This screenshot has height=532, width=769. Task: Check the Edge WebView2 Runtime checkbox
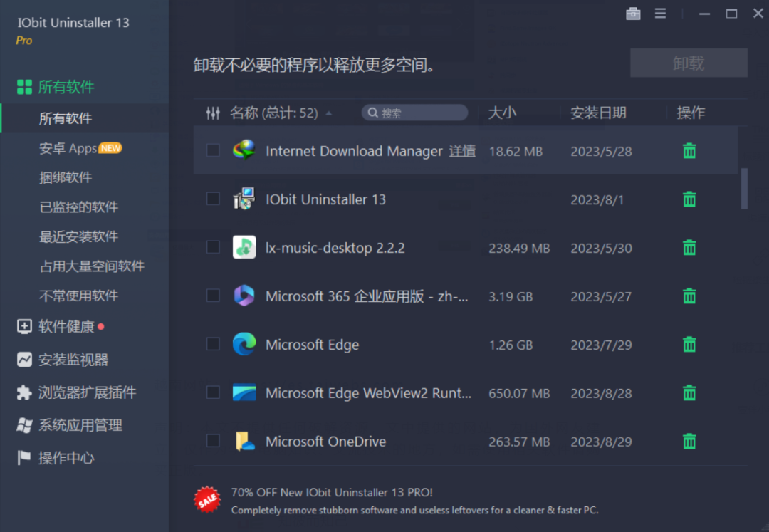pos(213,392)
